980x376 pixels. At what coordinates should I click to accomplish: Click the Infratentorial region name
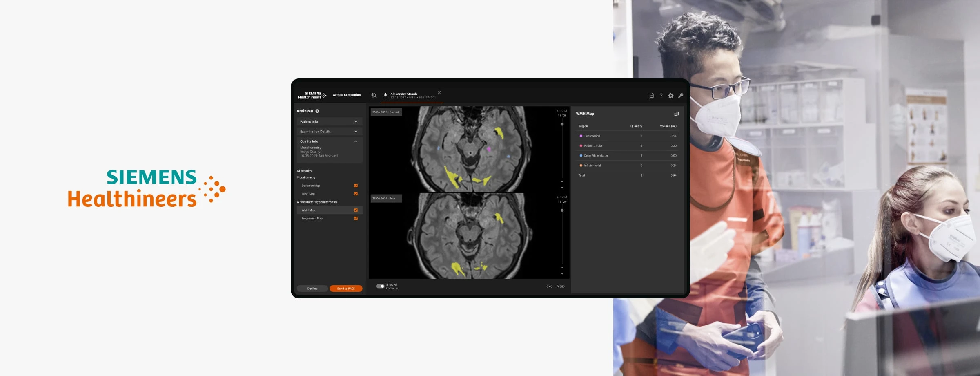[592, 166]
